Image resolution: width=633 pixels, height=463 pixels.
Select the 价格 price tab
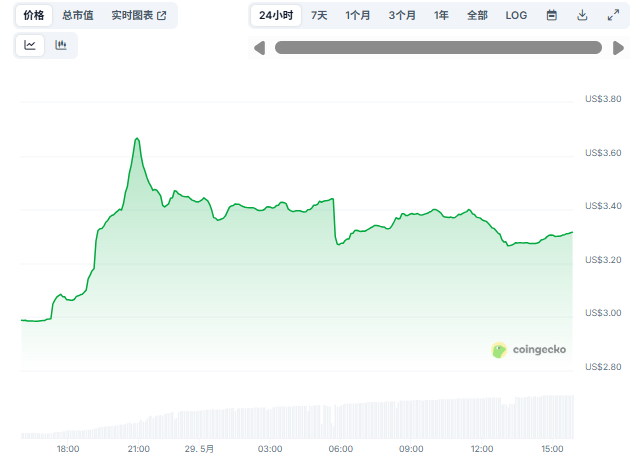34,15
